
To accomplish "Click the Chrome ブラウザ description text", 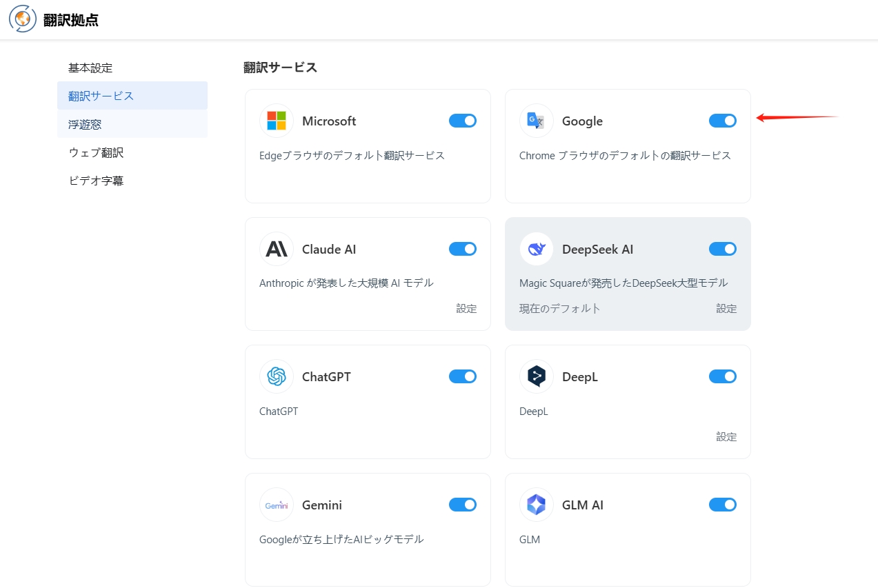I will coord(625,155).
